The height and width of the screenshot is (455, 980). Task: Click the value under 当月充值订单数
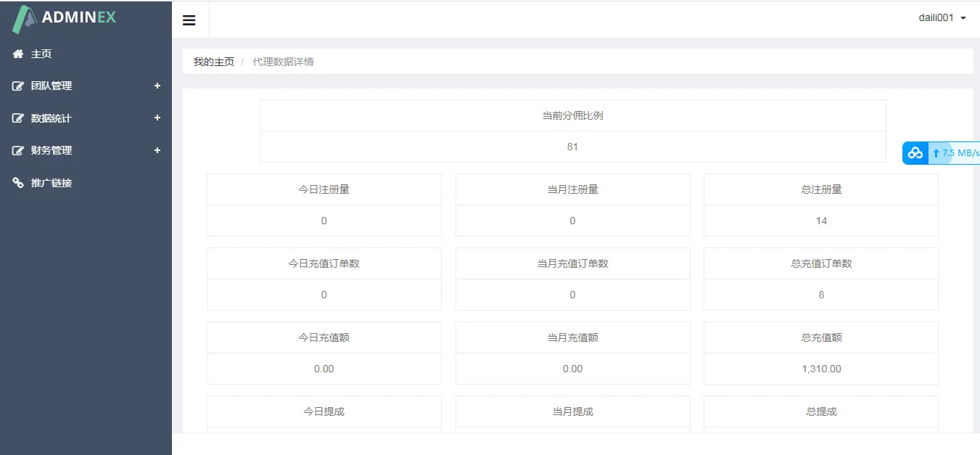(x=573, y=295)
